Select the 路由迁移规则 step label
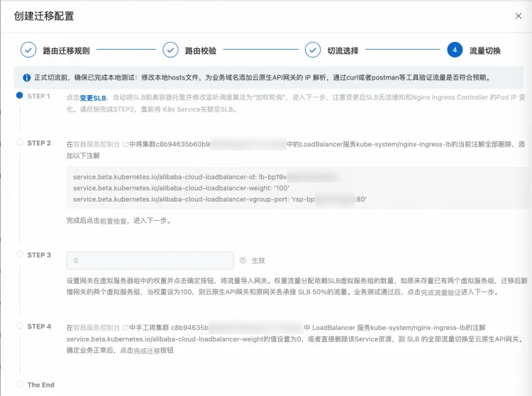 coord(67,51)
